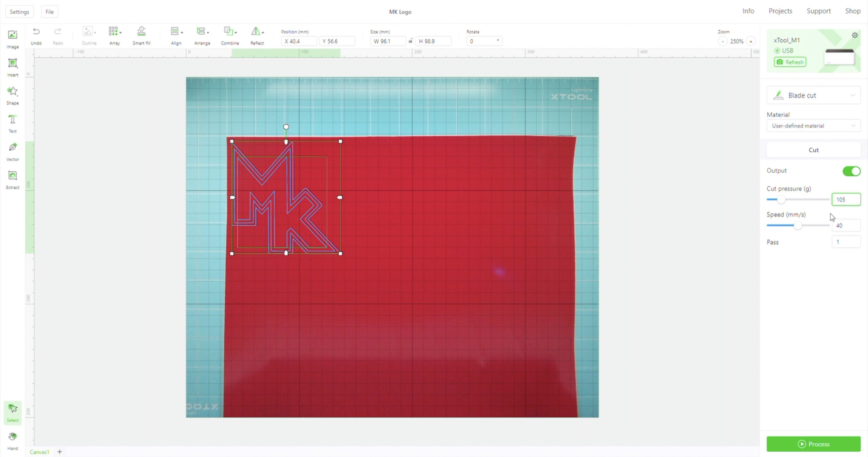868x457 pixels.
Task: Open the User-defined material dropdown
Action: point(813,126)
